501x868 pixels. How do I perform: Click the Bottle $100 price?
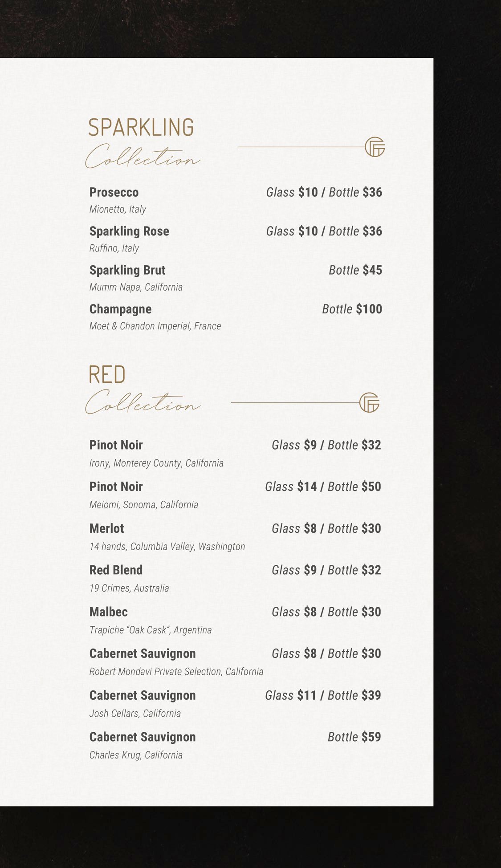(x=352, y=309)
